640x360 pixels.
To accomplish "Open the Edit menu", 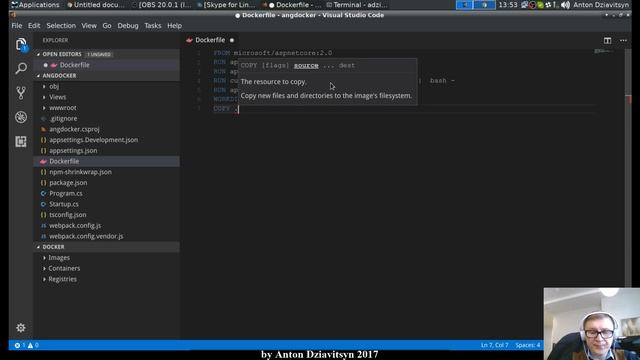I will click(34, 26).
